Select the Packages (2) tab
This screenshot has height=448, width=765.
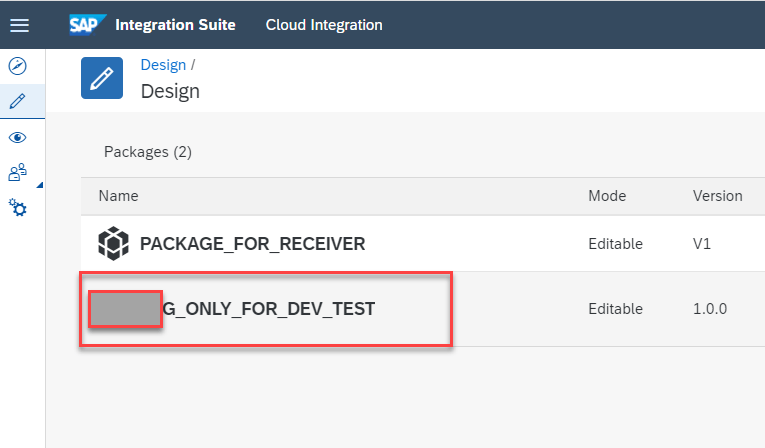click(147, 152)
